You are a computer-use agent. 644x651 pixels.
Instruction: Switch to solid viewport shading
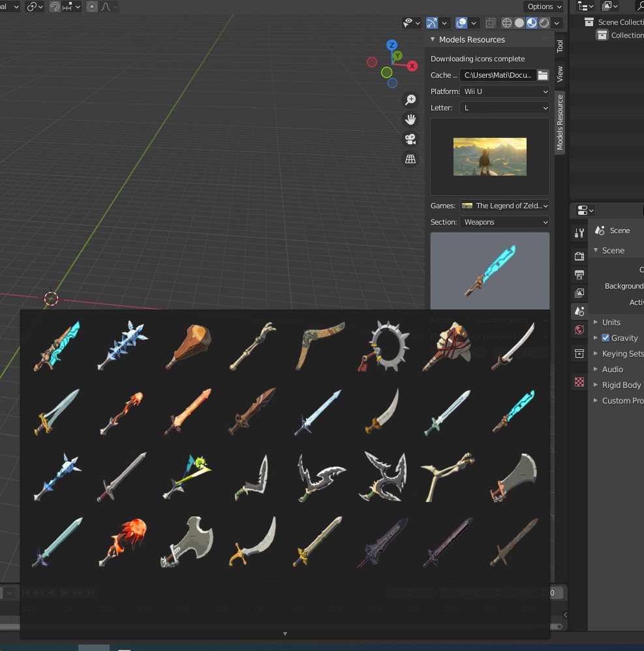519,23
